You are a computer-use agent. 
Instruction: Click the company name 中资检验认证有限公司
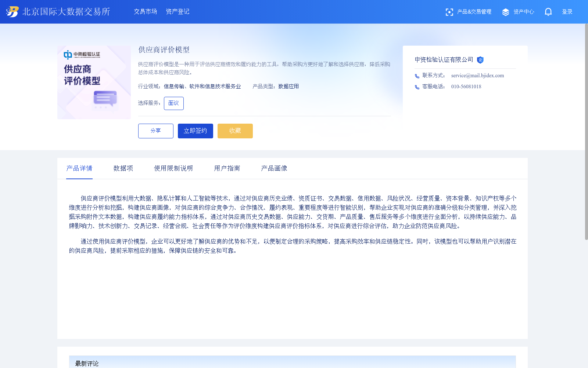click(x=444, y=60)
